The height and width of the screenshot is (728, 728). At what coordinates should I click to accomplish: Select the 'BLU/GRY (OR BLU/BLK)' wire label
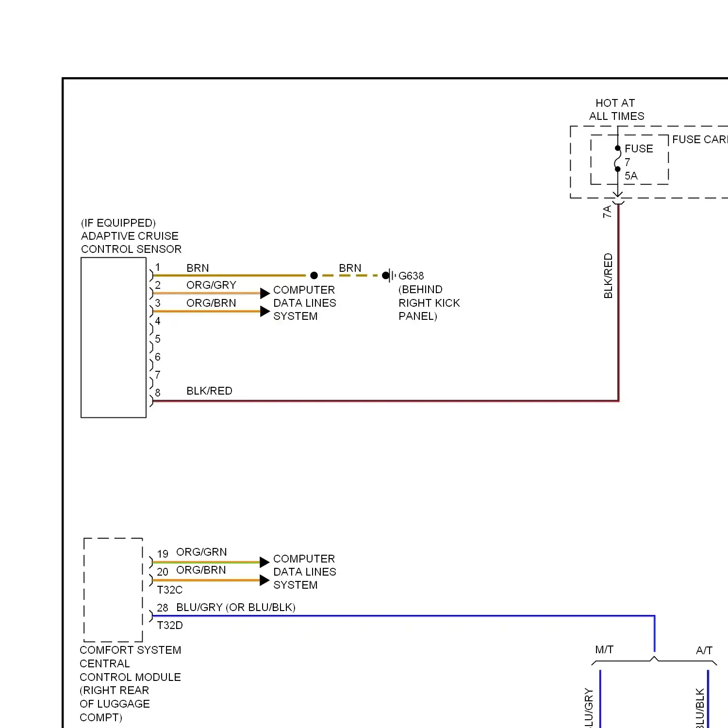pyautogui.click(x=236, y=607)
